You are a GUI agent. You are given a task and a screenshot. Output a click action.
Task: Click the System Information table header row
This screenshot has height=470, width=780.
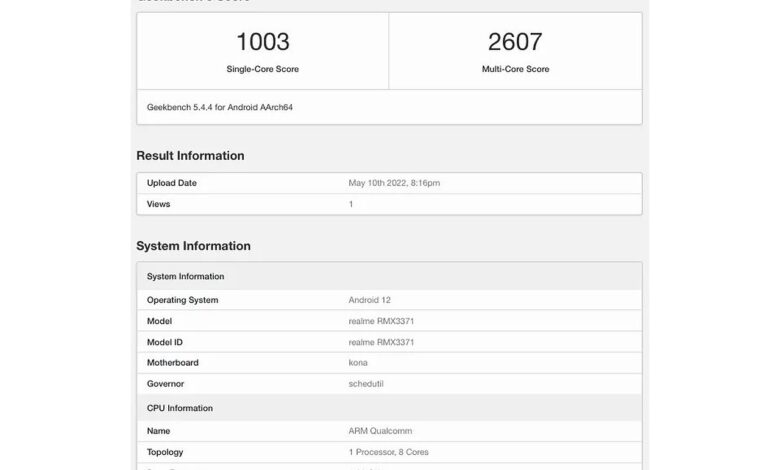pyautogui.click(x=389, y=276)
